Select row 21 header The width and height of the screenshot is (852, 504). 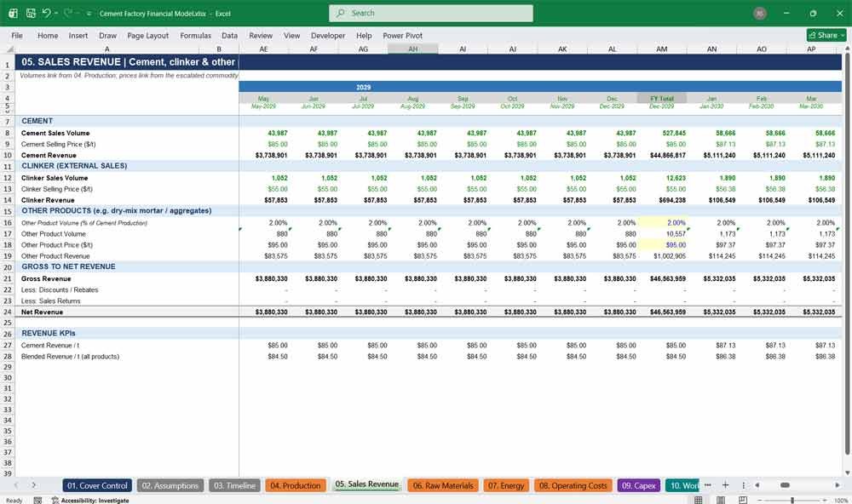click(8, 278)
